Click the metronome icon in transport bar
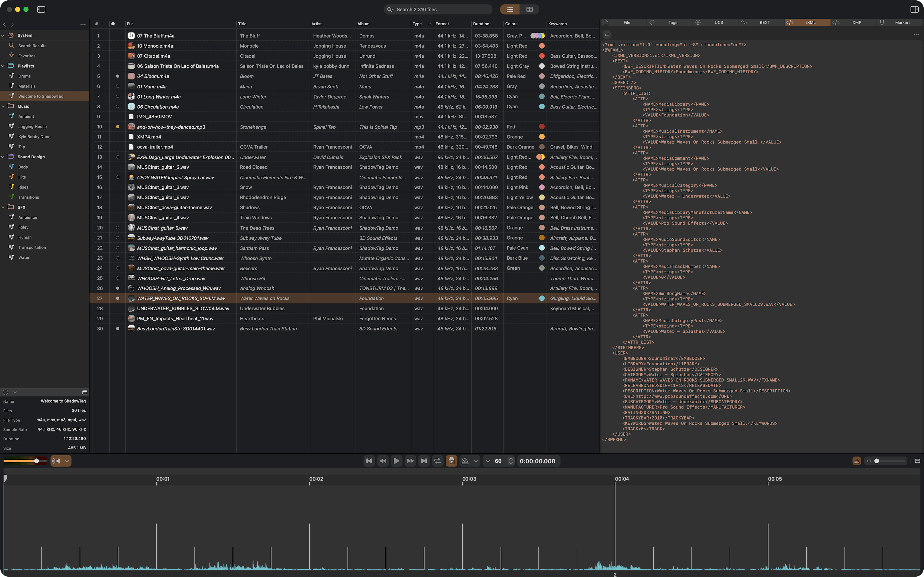924x577 pixels. point(465,461)
